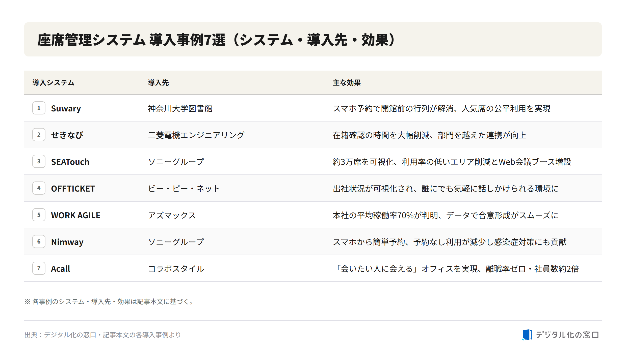Click the number 3 badge beside SEATouch

(x=39, y=161)
